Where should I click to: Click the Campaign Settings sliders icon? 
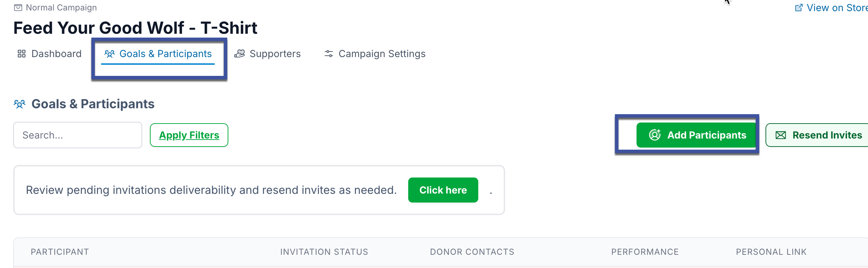(329, 54)
